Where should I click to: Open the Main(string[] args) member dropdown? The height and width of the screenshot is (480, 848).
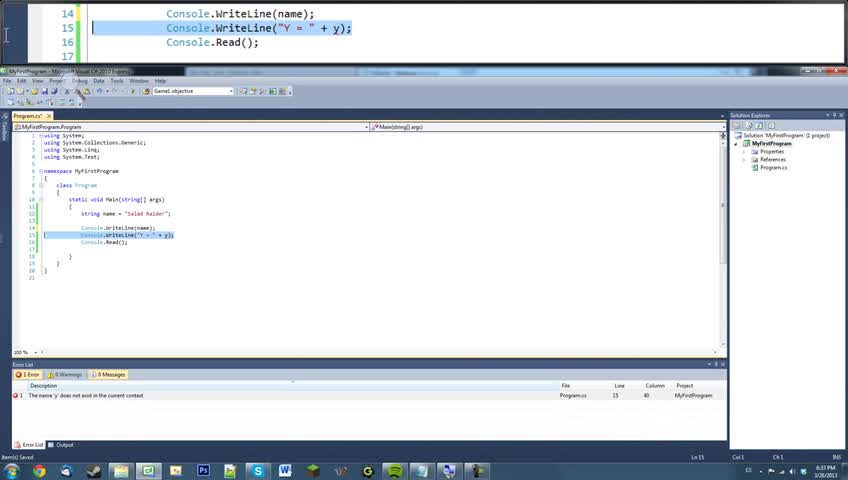coord(548,127)
